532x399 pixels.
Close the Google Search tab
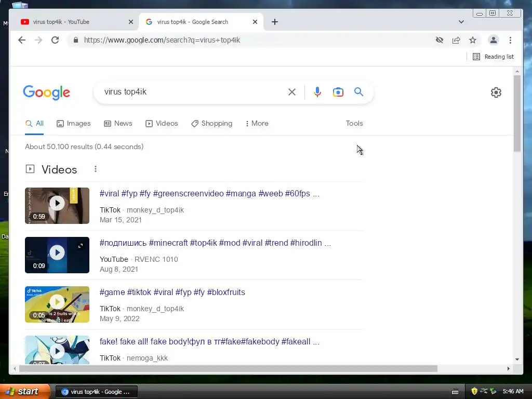click(255, 22)
